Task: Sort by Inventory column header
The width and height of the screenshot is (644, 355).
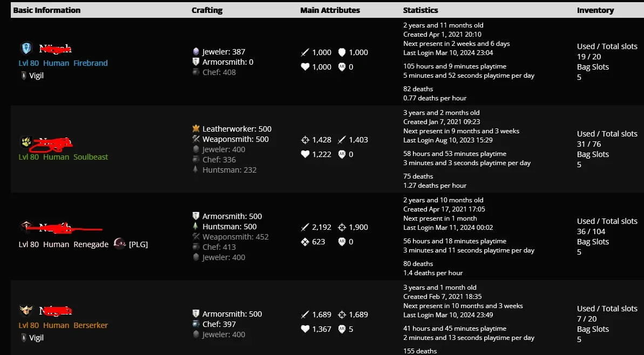Action: click(595, 10)
